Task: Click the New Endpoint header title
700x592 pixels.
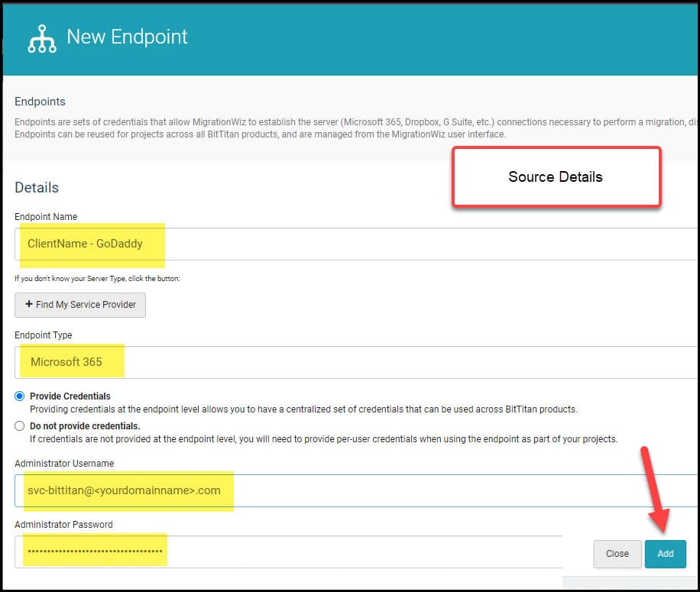Action: [x=127, y=37]
